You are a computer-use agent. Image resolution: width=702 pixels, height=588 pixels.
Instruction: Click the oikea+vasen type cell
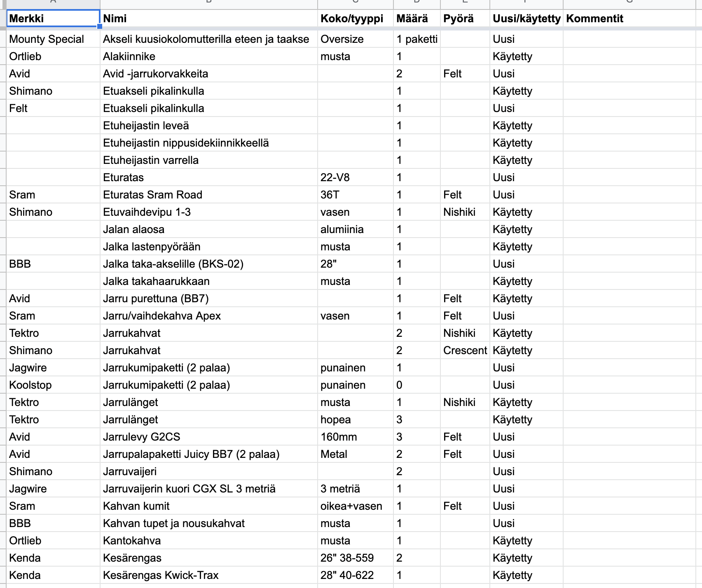(356, 506)
